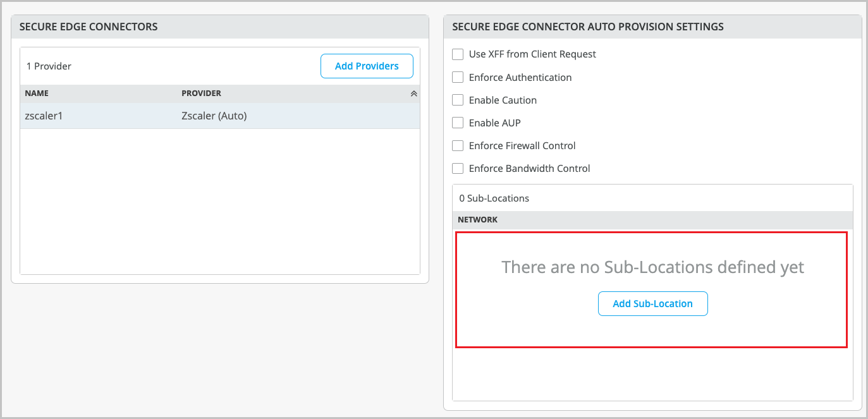The height and width of the screenshot is (419, 868).
Task: Select the Enforce Bandwidth Control checkbox
Action: (458, 168)
